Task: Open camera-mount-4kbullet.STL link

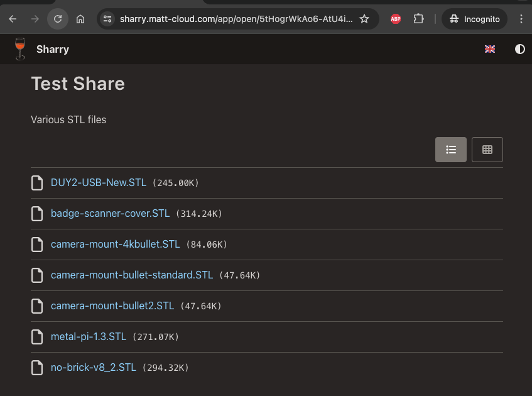Action: (115, 245)
